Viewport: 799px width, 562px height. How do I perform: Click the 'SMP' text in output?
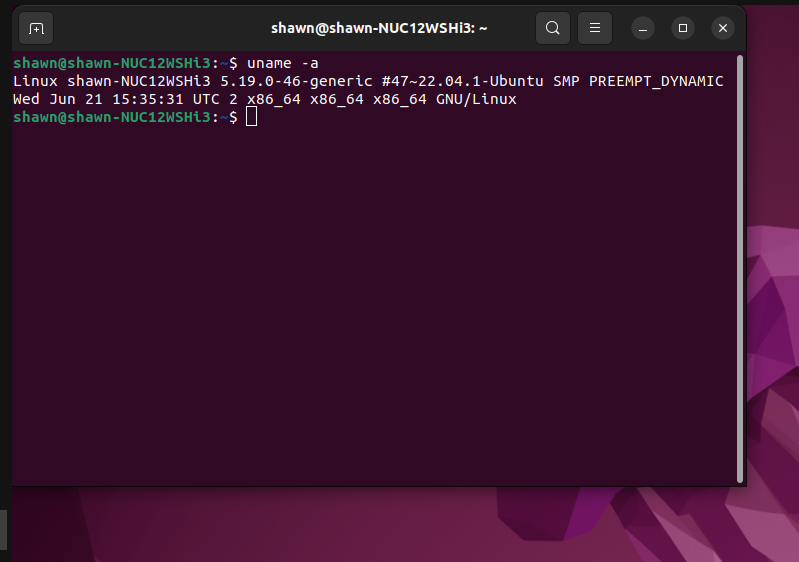point(566,81)
